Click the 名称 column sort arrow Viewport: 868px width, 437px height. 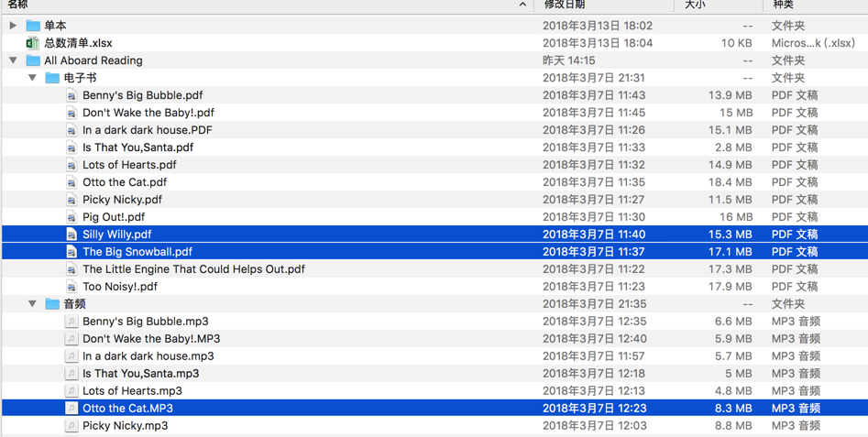click(522, 5)
